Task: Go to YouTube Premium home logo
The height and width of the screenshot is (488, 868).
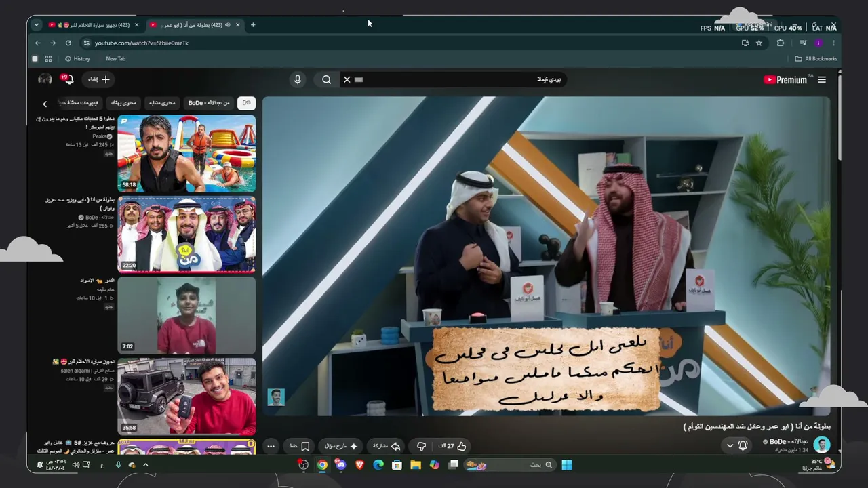Action: (785, 79)
